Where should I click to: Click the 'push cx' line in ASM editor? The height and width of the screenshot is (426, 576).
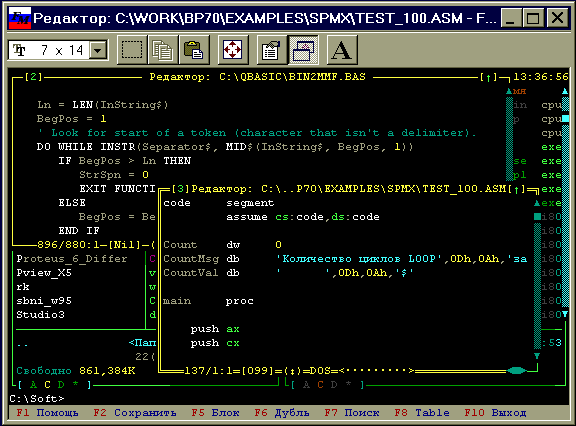[215, 343]
